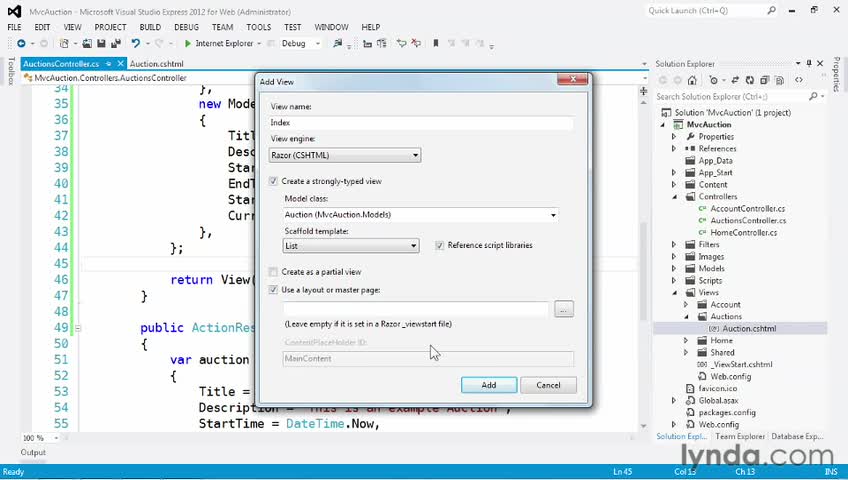
Task: Click the Undo arrow icon
Action: pos(135,43)
